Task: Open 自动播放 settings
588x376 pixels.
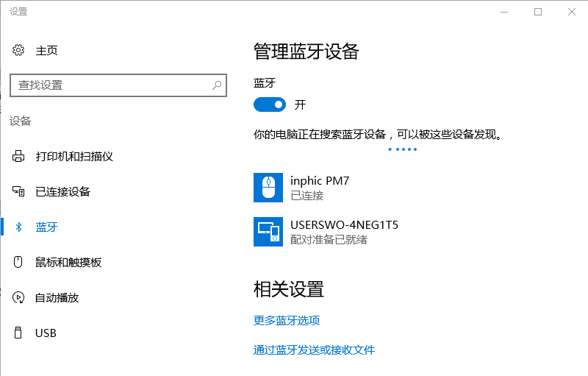Action: tap(57, 298)
